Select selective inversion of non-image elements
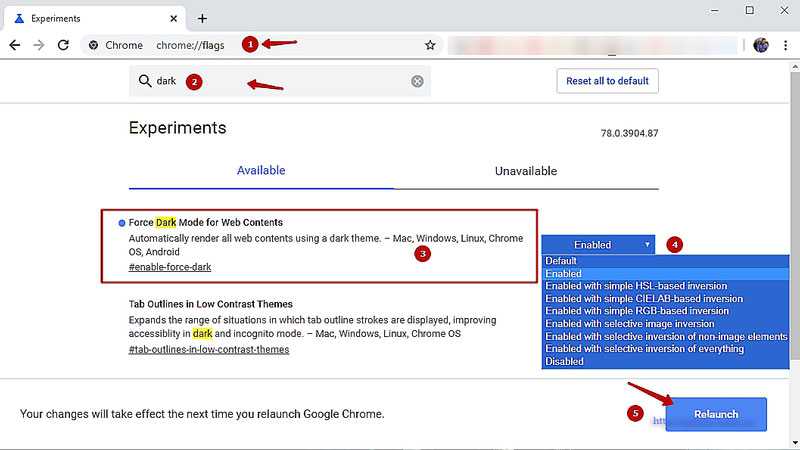This screenshot has width=800, height=450. pos(665,336)
